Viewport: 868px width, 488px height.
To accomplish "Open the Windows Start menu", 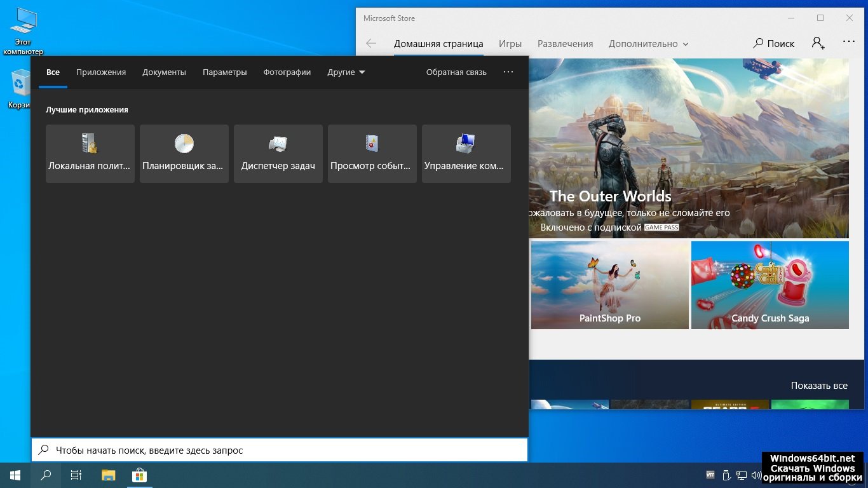I will [15, 475].
